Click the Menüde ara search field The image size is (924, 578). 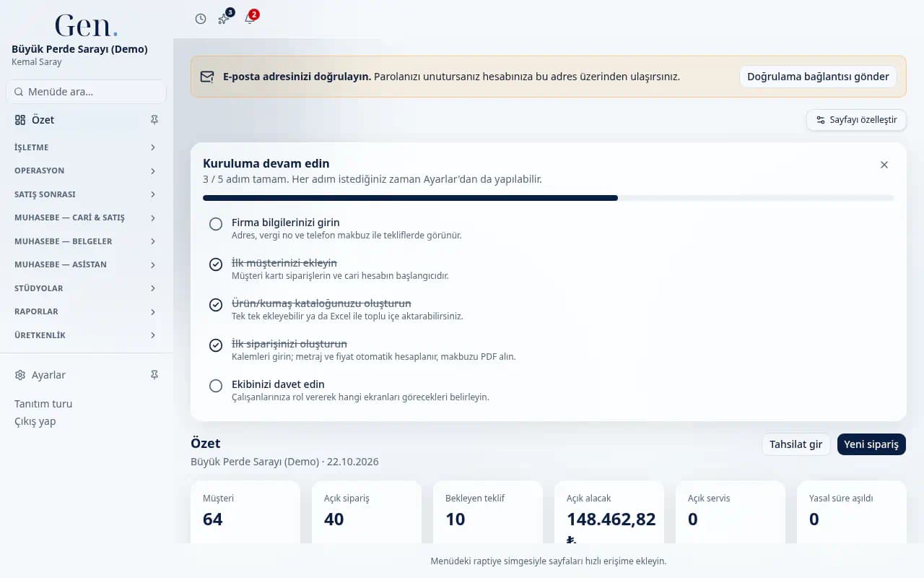click(86, 92)
